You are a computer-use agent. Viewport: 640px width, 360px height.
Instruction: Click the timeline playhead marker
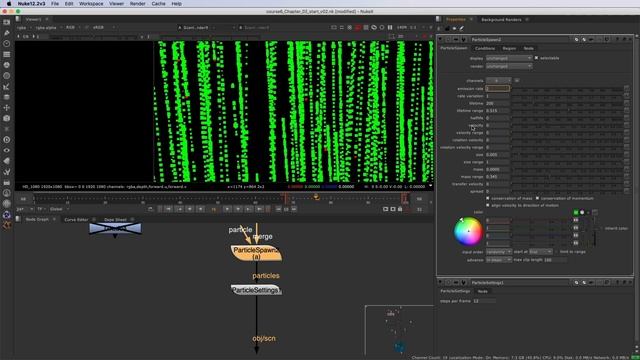[x=316, y=197]
